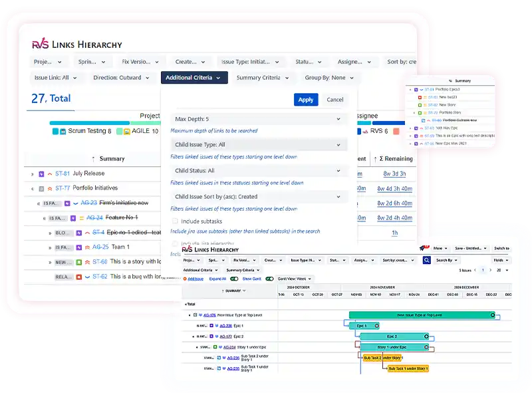This screenshot has width=532, height=393.
Task: Click the green story icon for ST-60
Action: pos(79,262)
